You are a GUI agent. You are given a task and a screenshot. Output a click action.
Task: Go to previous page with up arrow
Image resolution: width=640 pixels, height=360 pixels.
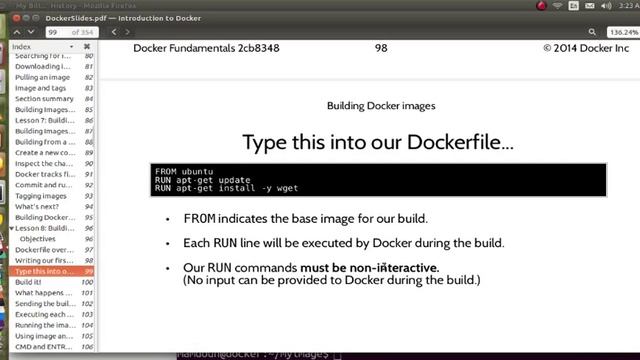click(x=17, y=32)
